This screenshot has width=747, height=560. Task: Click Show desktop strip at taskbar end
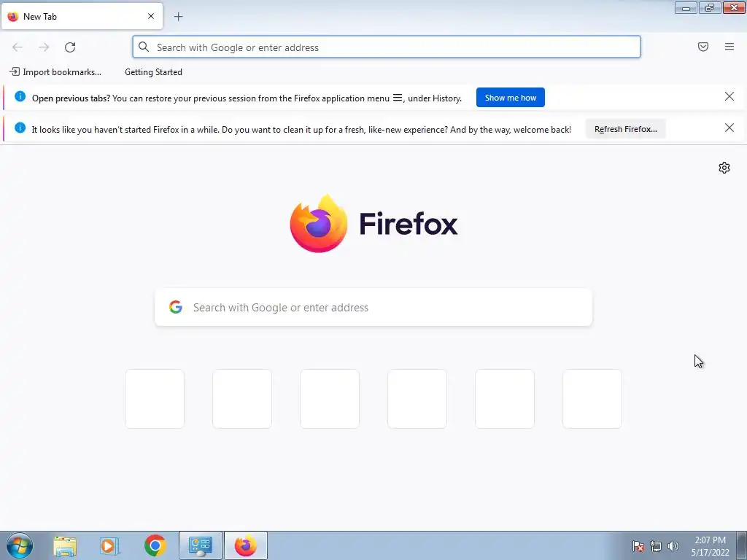742,545
